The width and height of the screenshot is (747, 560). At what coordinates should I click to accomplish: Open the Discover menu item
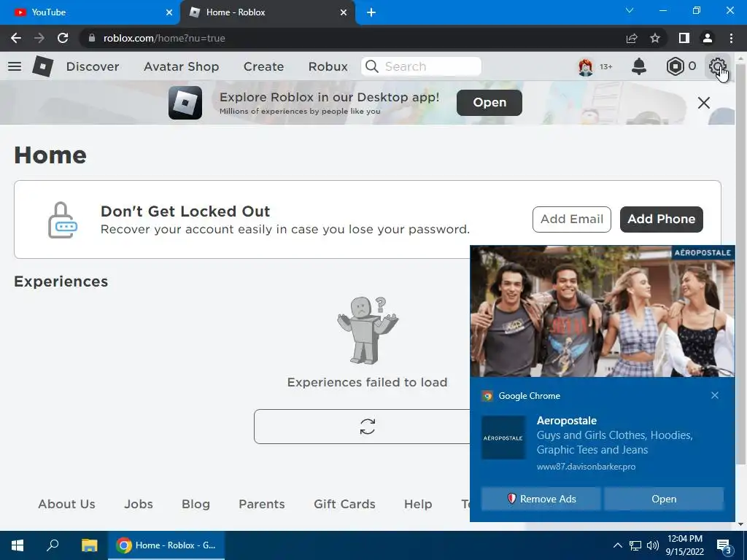pos(93,66)
